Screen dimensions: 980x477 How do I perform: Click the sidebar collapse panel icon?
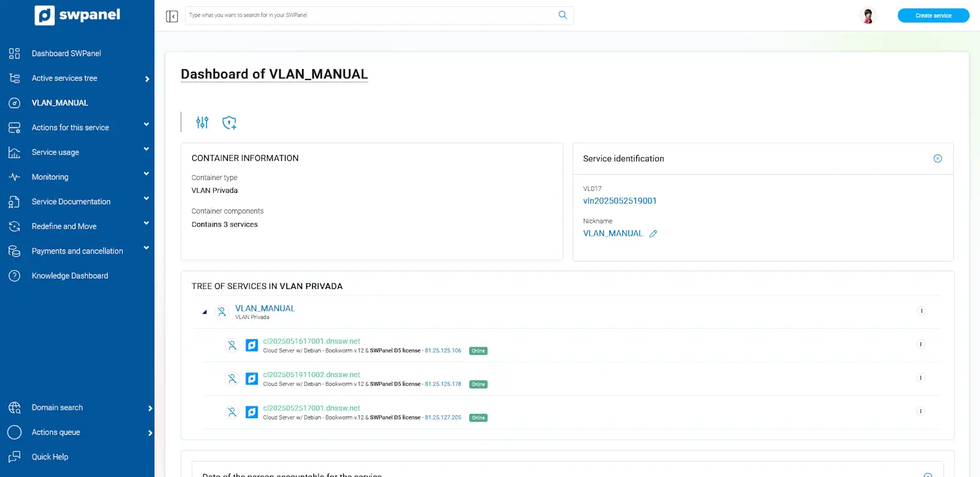pyautogui.click(x=172, y=16)
